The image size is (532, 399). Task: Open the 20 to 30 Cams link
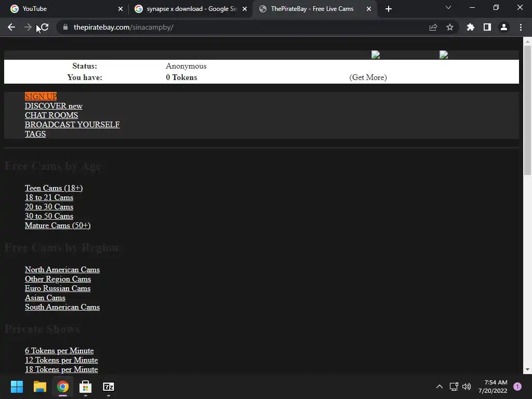point(49,207)
